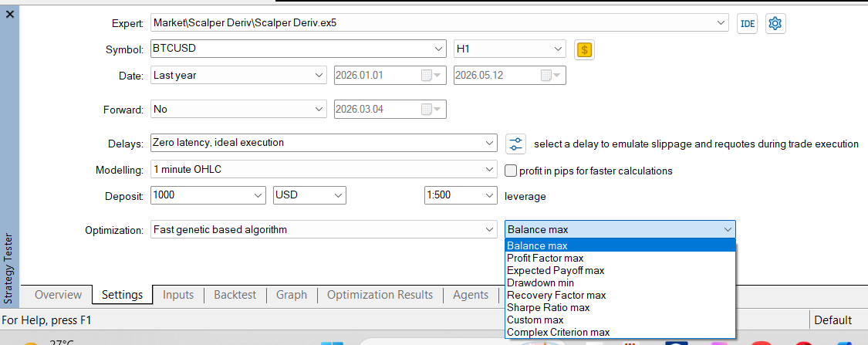Click the yellow dollar symbol specification icon
Screen dimensions: 868x345
pyautogui.click(x=585, y=50)
